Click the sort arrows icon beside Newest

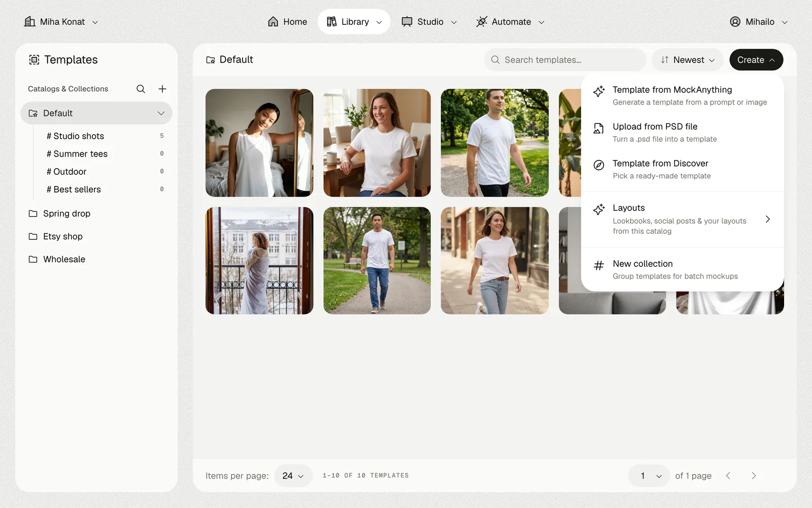pyautogui.click(x=665, y=60)
